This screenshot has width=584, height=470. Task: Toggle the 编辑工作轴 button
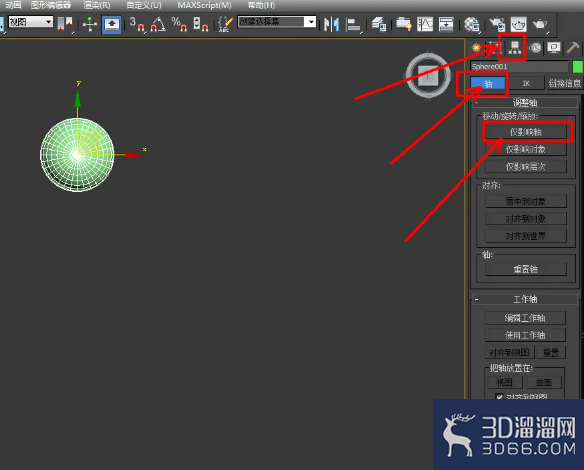(525, 318)
